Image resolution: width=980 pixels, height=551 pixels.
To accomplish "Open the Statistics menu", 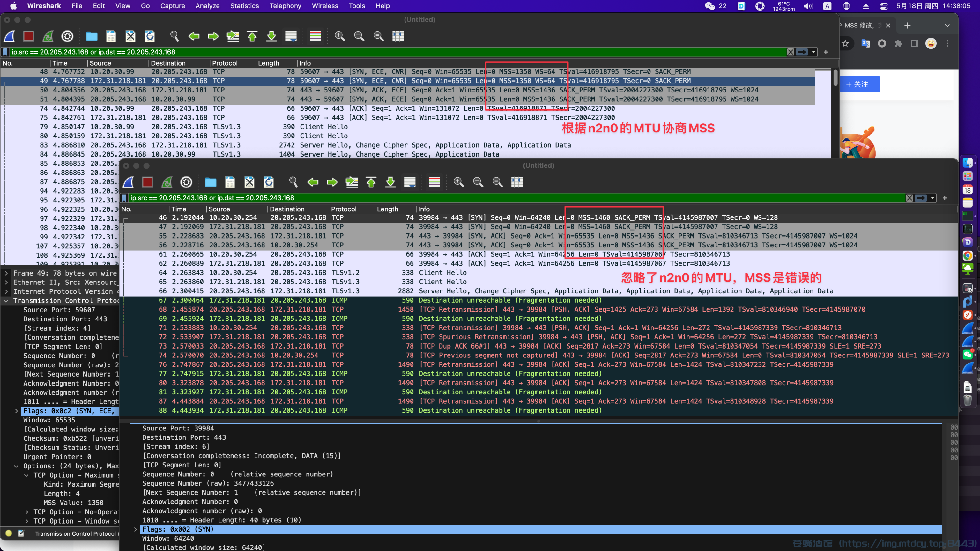I will click(244, 6).
